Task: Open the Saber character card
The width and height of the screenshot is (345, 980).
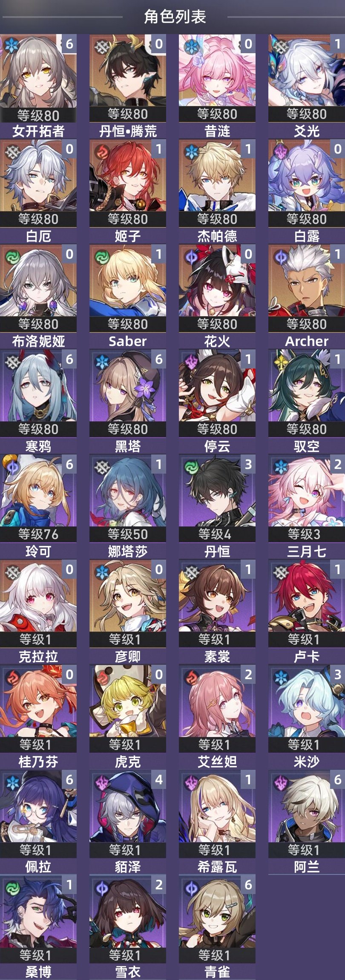Action: pyautogui.click(x=128, y=297)
